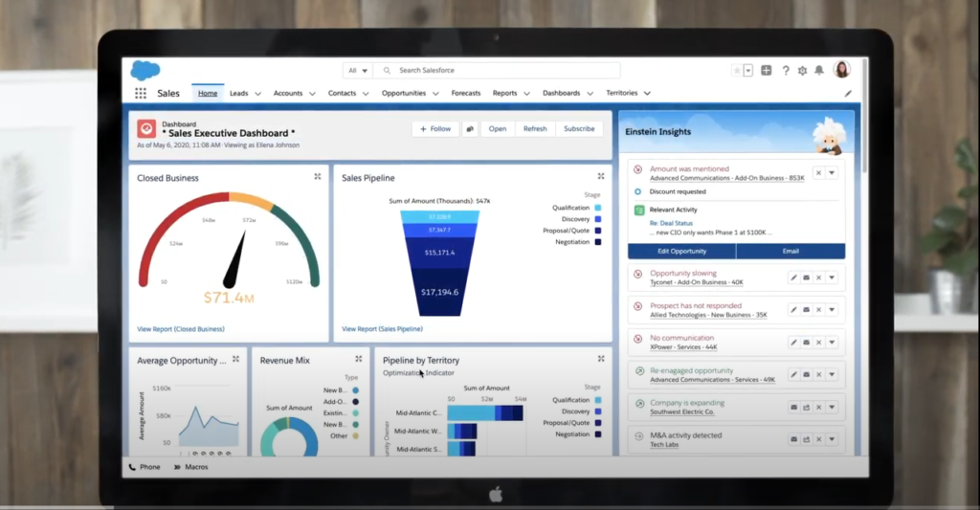This screenshot has height=510, width=980.
Task: Open the All search scope dropdown
Action: pos(358,71)
